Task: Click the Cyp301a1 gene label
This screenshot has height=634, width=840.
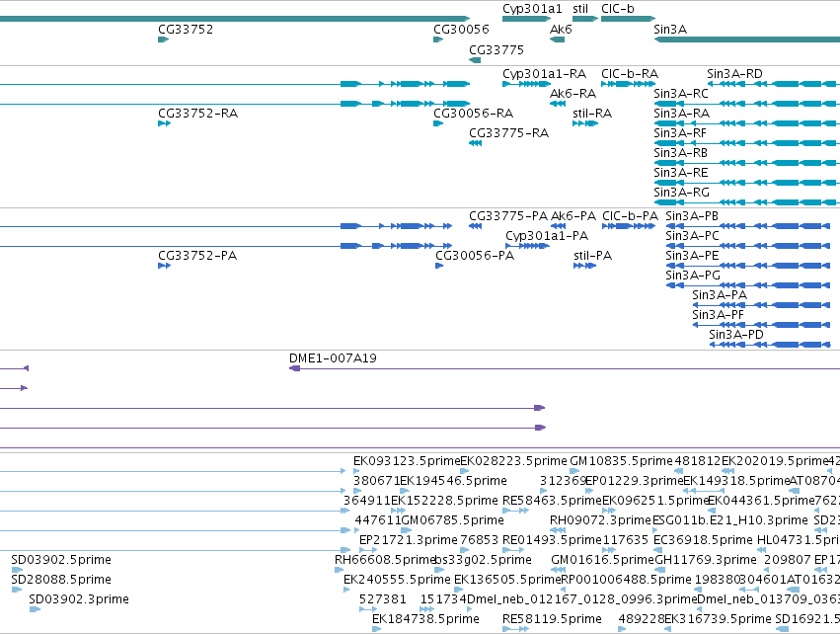Action: coord(532,9)
